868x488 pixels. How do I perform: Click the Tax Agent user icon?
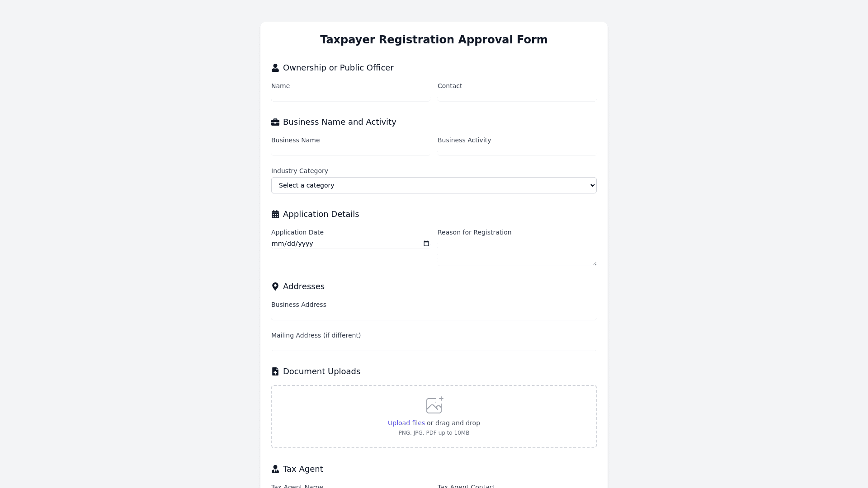click(275, 469)
